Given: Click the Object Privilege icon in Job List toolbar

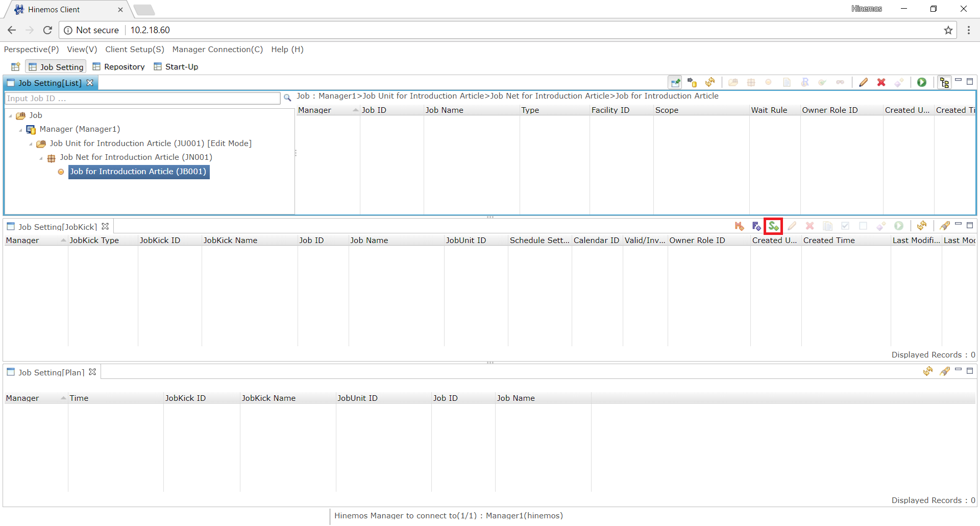Looking at the screenshot, I should click(x=899, y=82).
